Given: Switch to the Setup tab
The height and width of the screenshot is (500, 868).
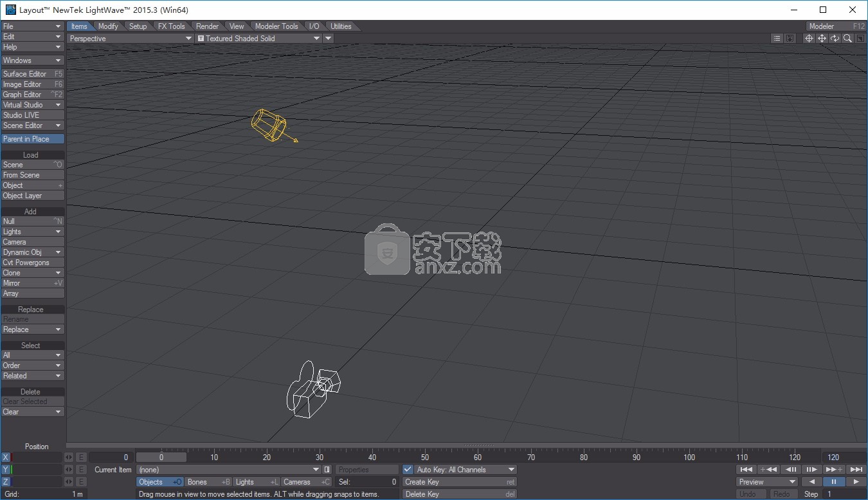Looking at the screenshot, I should tap(138, 26).
